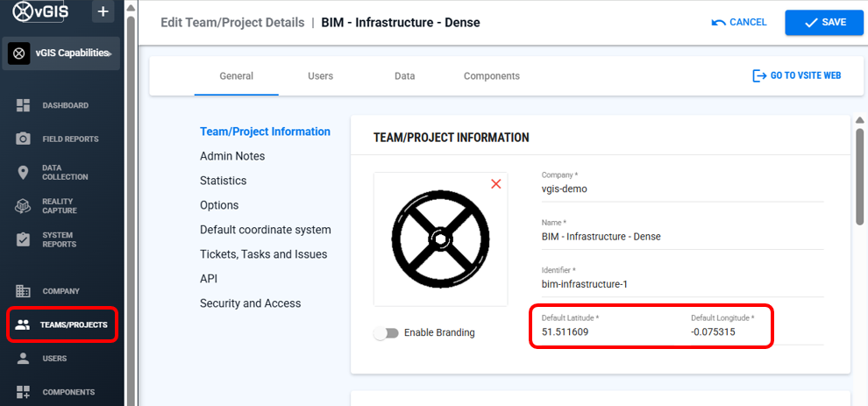868x406 pixels.
Task: Click the scroll-up arrow of content panel
Action: click(x=860, y=120)
